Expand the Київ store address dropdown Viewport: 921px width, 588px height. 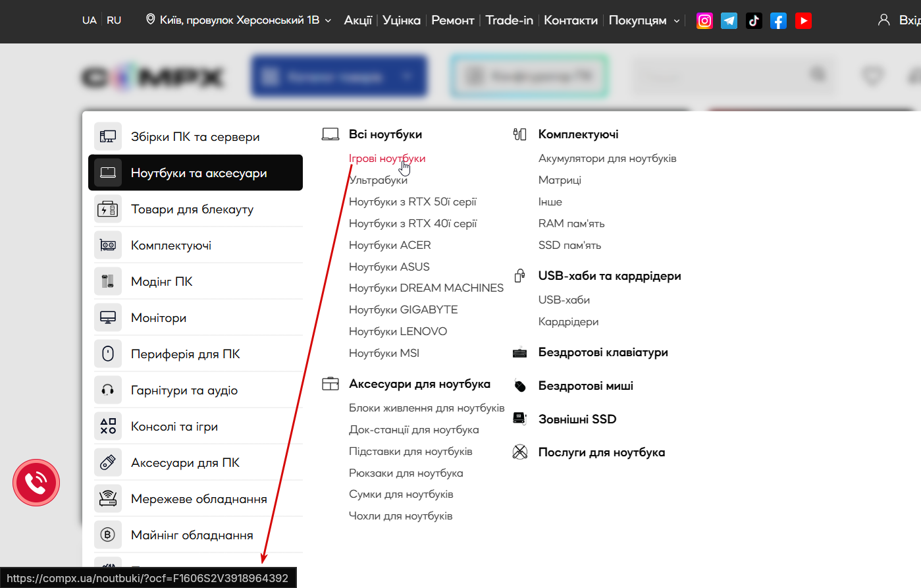pos(238,20)
